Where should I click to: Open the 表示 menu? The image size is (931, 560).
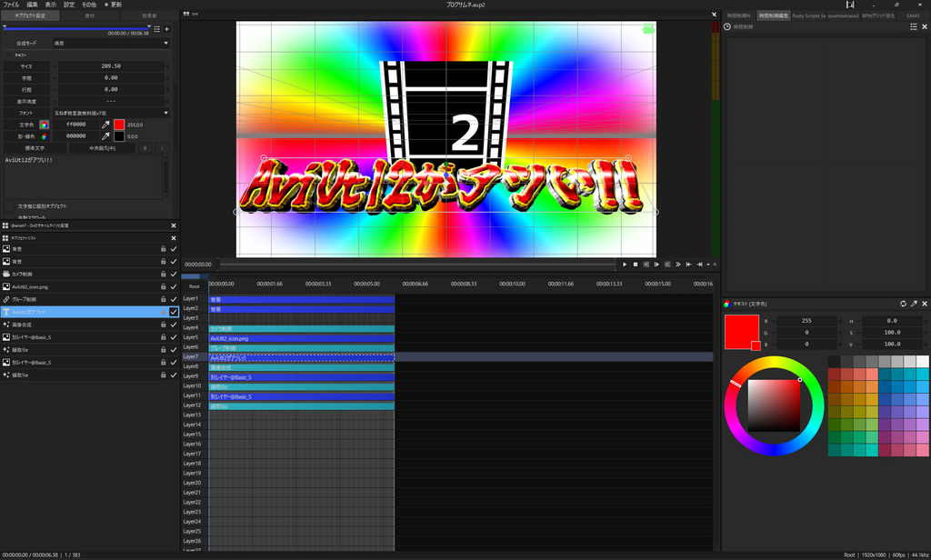pos(51,5)
